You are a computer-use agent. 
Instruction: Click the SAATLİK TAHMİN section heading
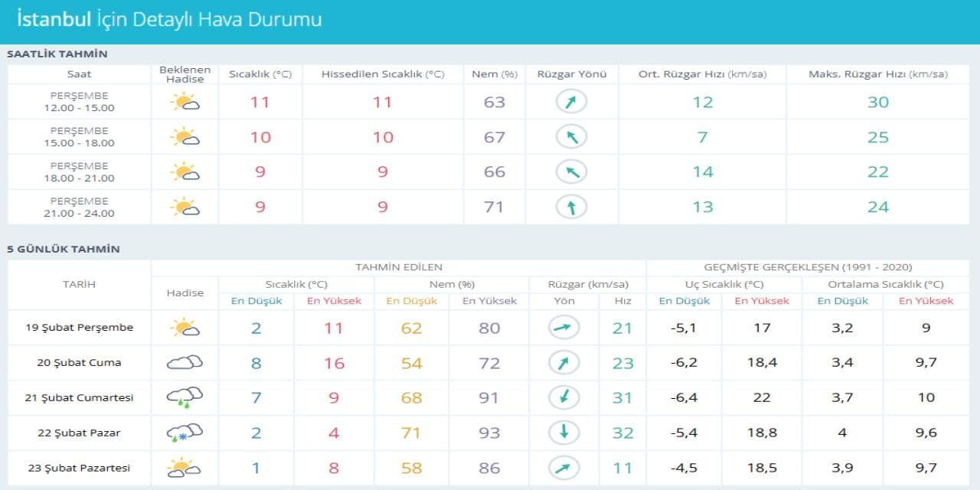click(57, 54)
